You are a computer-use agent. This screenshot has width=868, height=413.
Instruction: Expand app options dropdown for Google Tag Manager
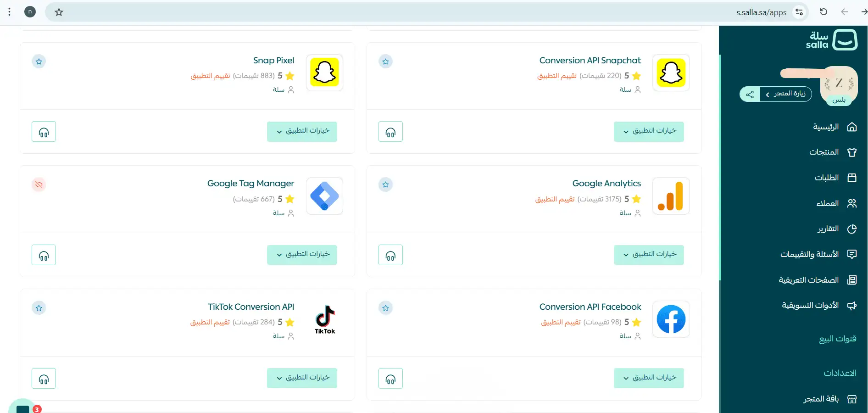302,254
